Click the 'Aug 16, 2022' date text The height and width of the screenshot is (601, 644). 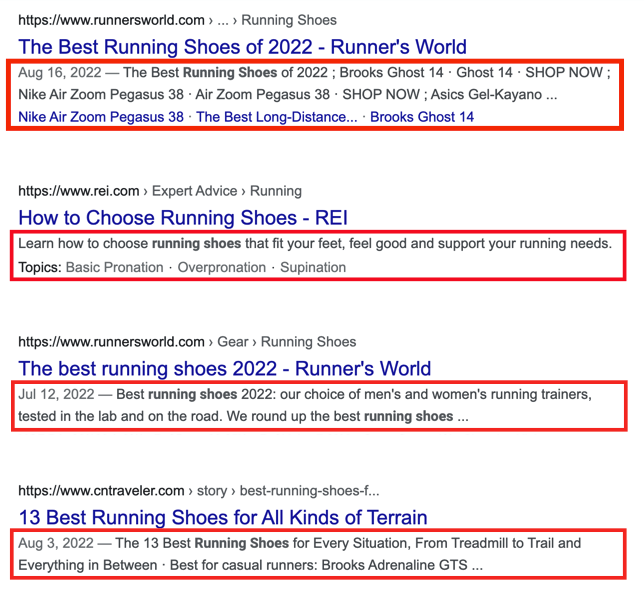click(60, 73)
